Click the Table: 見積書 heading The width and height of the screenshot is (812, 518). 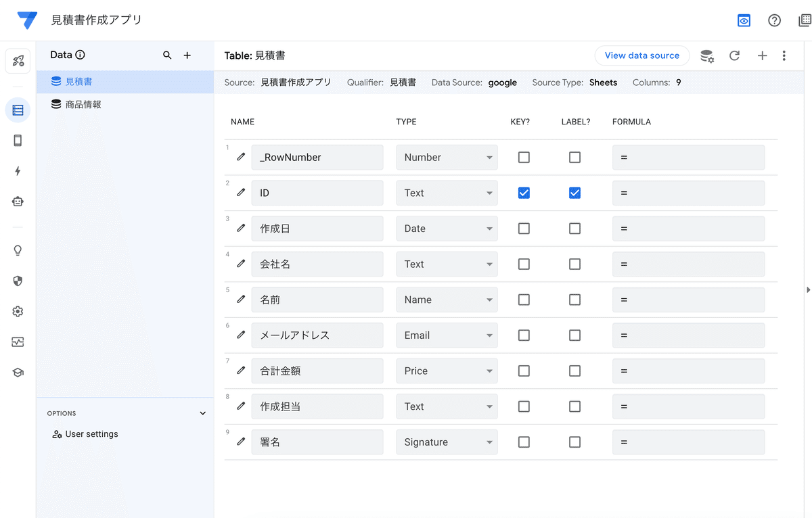click(x=255, y=55)
